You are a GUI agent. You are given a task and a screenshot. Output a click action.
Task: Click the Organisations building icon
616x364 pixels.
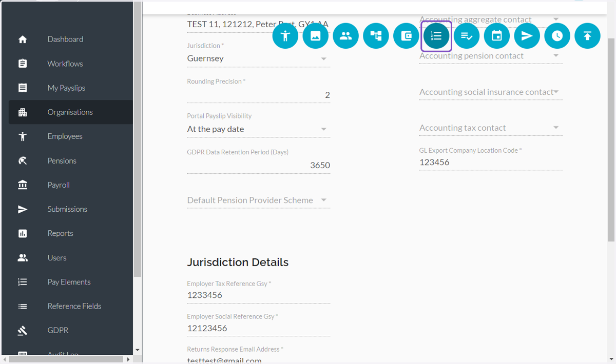pos(23,112)
